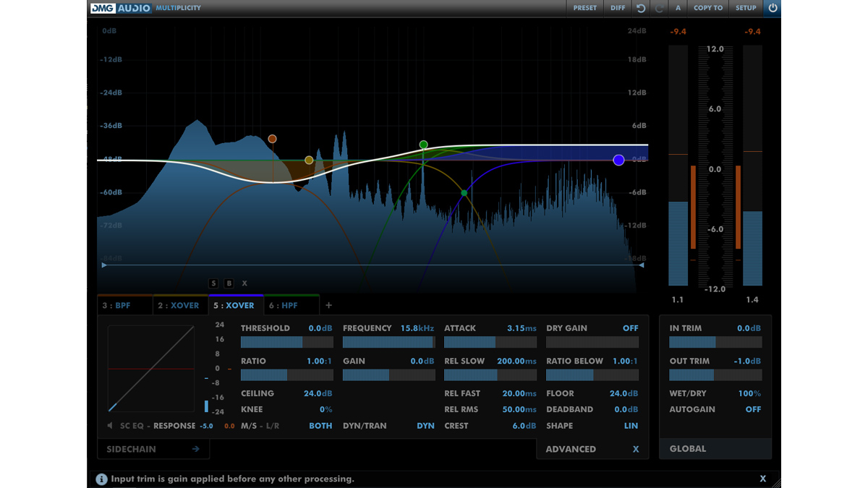Open the COPY TO menu
This screenshot has height=488, width=868.
707,8
